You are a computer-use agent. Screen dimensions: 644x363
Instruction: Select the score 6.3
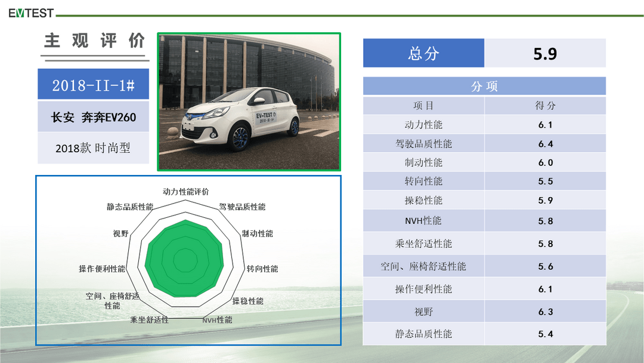pos(546,312)
